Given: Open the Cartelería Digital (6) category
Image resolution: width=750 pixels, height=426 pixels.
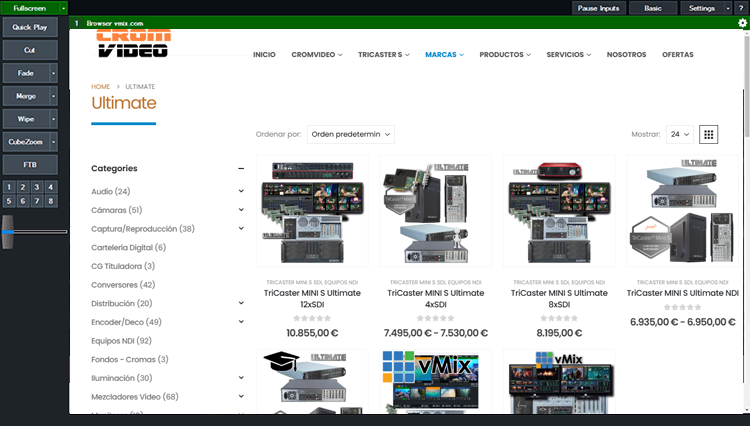Looking at the screenshot, I should tap(129, 247).
